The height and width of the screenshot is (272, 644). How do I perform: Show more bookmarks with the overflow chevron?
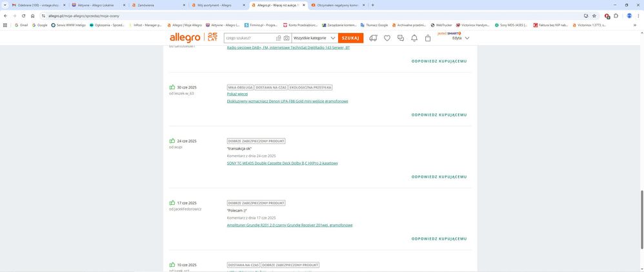[635, 25]
